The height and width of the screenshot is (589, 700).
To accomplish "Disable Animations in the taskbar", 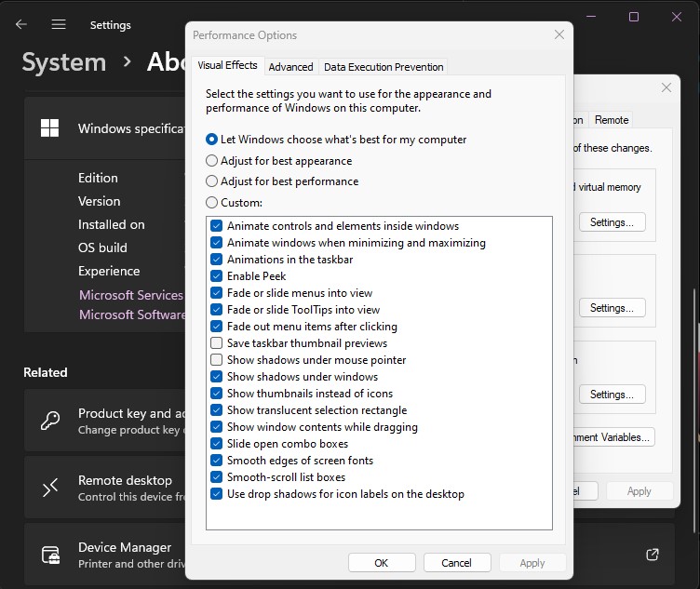I will (x=217, y=260).
